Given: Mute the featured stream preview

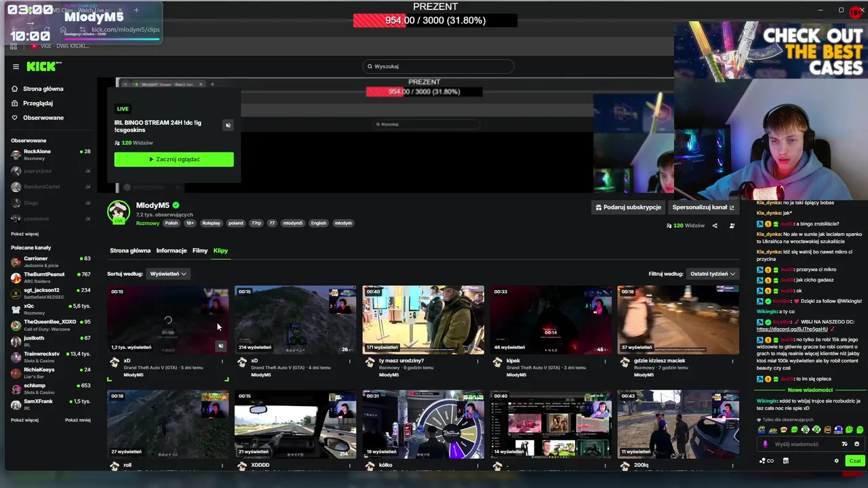Looking at the screenshot, I should click(228, 125).
